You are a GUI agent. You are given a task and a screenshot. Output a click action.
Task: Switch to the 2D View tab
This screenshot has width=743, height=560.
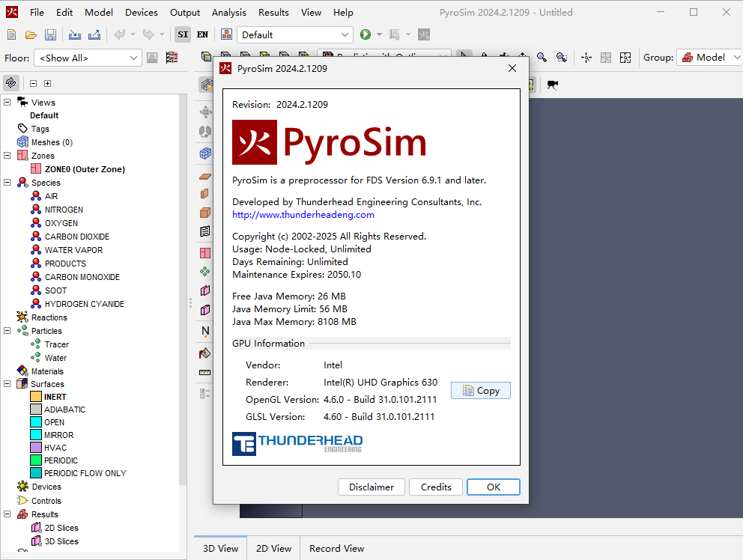pyautogui.click(x=273, y=548)
